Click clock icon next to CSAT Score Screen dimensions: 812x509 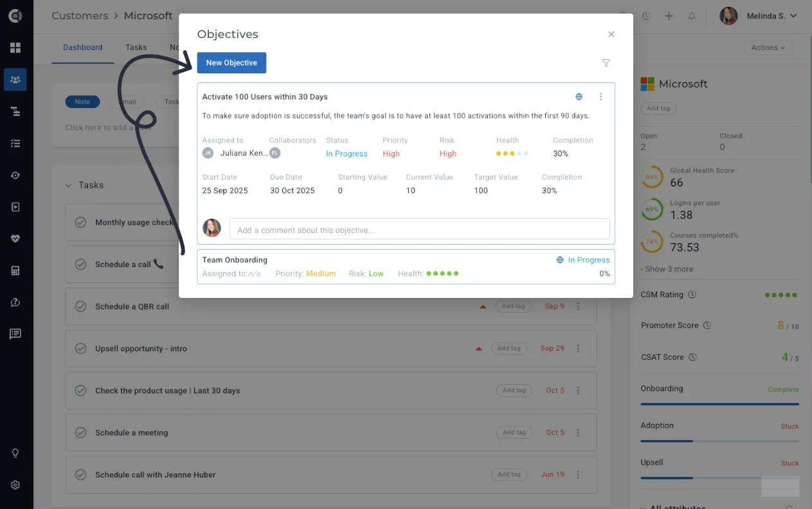(692, 357)
